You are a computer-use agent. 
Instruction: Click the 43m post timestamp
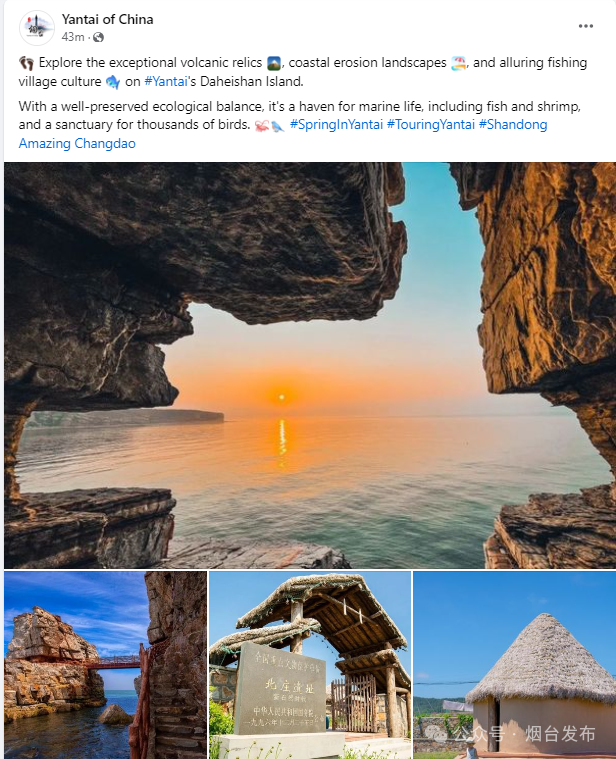point(73,37)
